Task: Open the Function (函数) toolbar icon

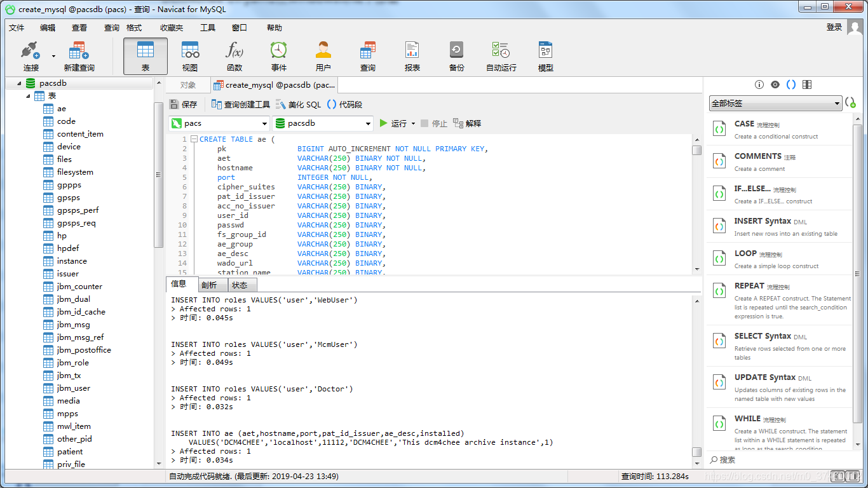Action: (234, 56)
